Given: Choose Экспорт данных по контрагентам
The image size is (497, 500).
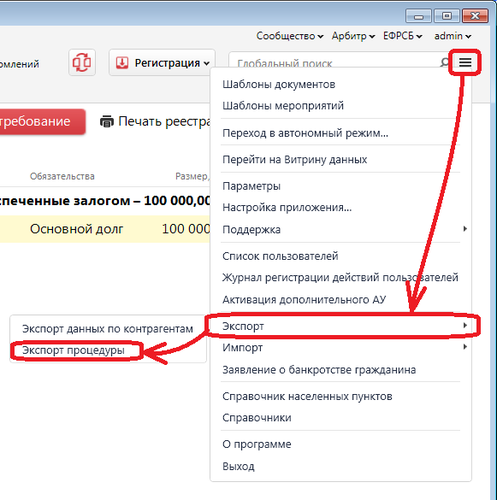Looking at the screenshot, I should pyautogui.click(x=108, y=329).
